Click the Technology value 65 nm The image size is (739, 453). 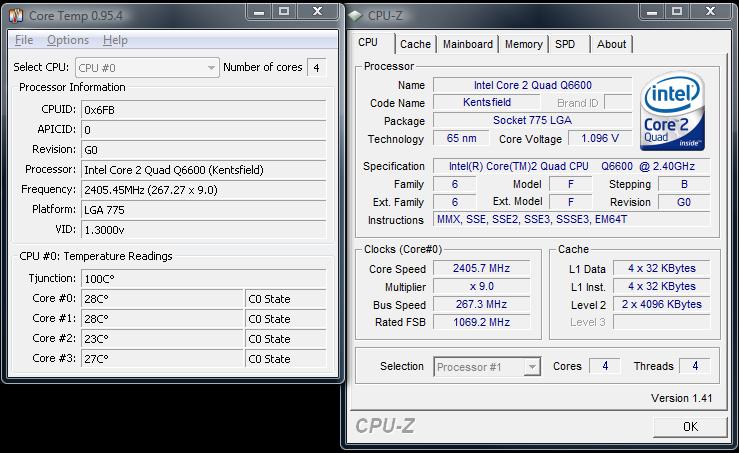click(461, 138)
